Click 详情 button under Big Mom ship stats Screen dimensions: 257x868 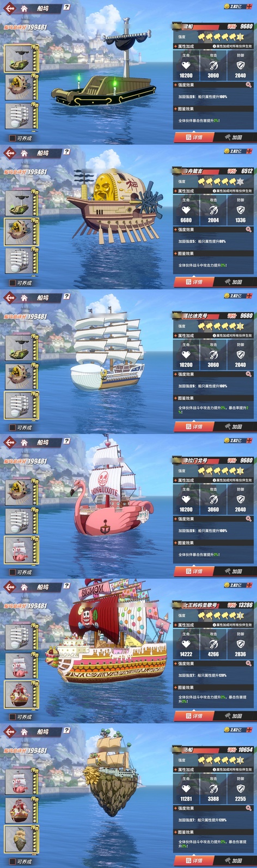[194, 716]
